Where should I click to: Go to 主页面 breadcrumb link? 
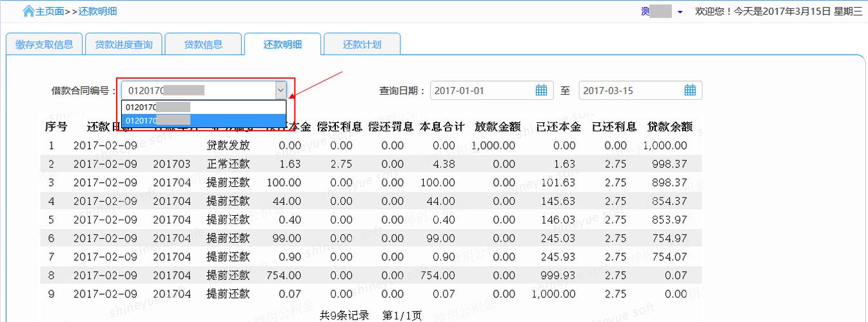pyautogui.click(x=50, y=11)
